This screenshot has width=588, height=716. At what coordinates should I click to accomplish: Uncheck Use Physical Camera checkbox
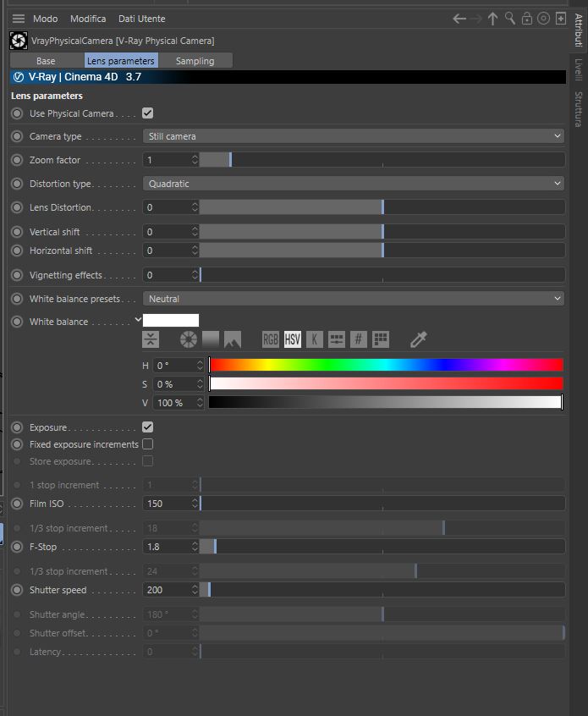pos(147,113)
